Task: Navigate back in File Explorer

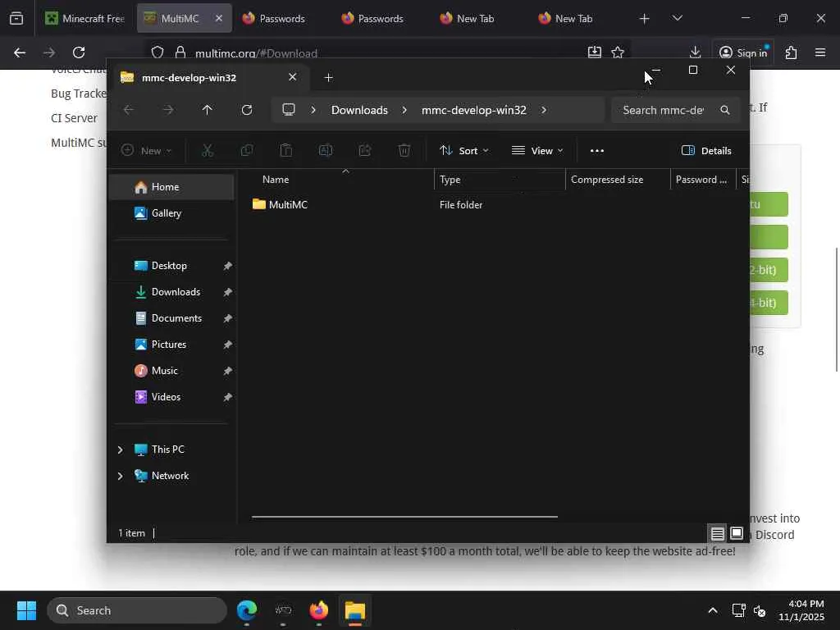Action: click(x=129, y=110)
